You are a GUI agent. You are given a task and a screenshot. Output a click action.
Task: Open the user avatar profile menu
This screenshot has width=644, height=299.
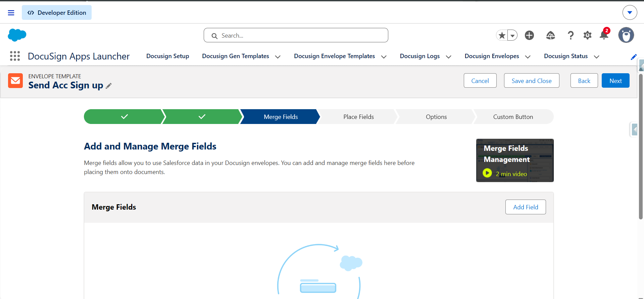pos(626,35)
